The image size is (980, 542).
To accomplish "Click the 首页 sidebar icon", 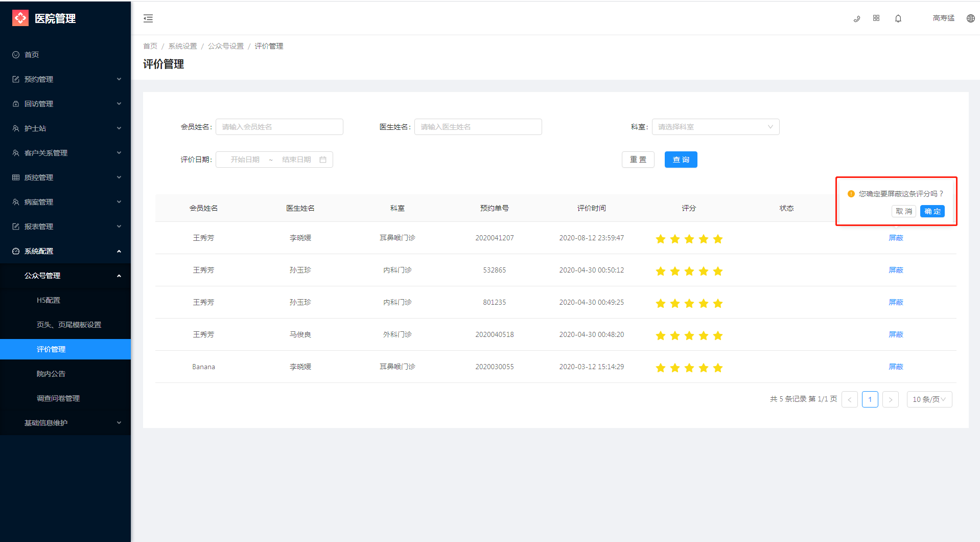I will 16,55.
